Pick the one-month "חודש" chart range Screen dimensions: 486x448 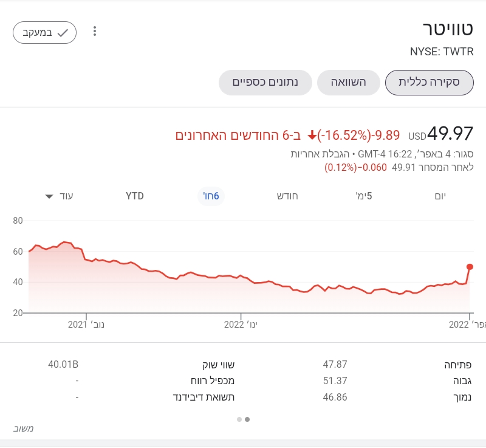(x=287, y=196)
